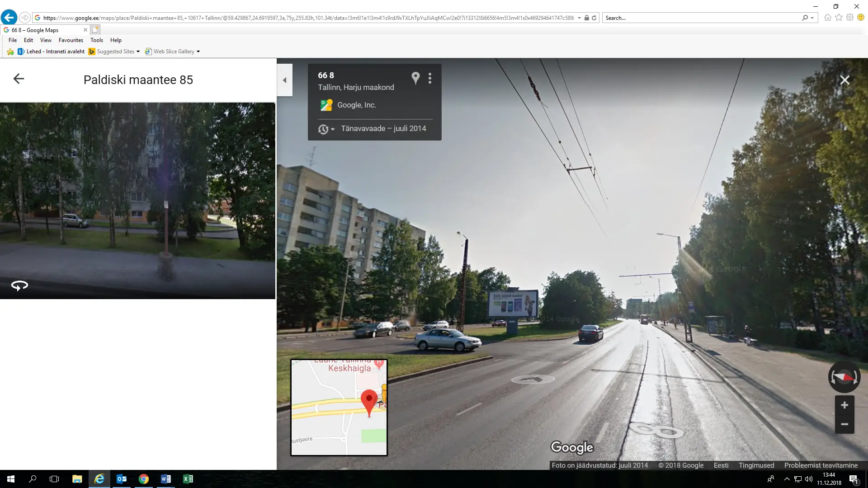
Task: Click the location pin icon in info card
Action: click(415, 78)
